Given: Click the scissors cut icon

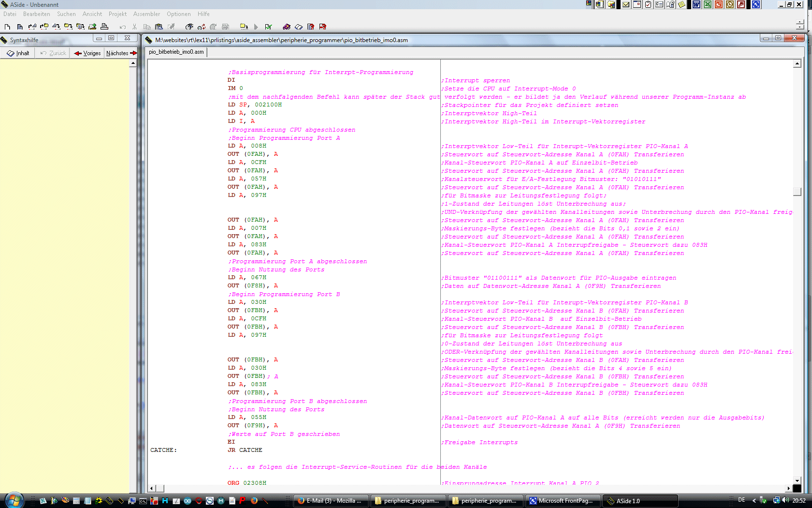Looking at the screenshot, I should tap(134, 27).
